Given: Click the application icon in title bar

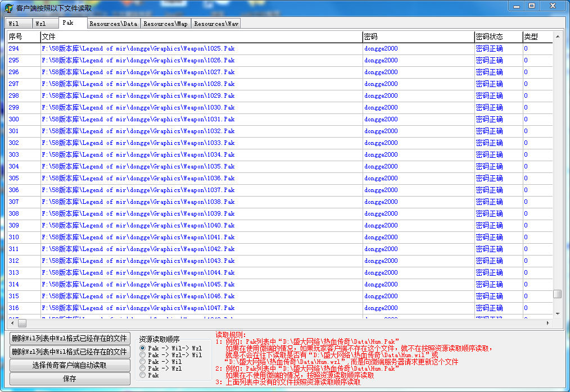Looking at the screenshot, I should (9, 8).
